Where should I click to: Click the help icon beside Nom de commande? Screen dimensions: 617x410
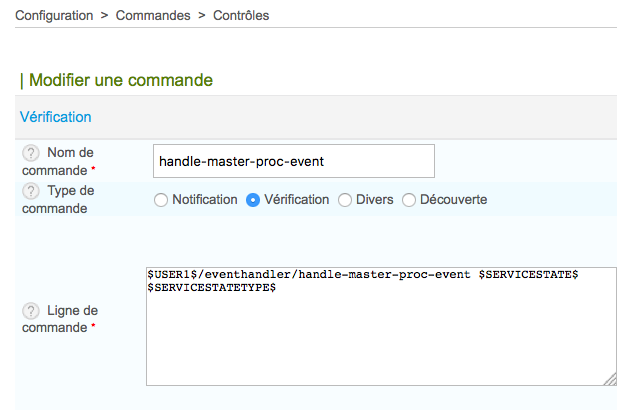[31, 153]
